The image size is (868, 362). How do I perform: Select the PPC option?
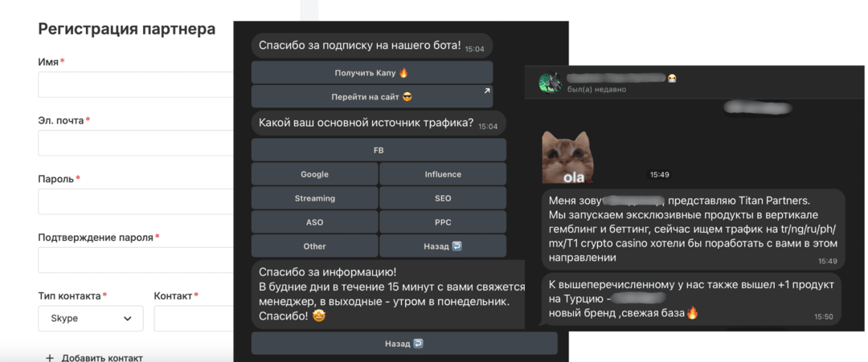click(442, 222)
